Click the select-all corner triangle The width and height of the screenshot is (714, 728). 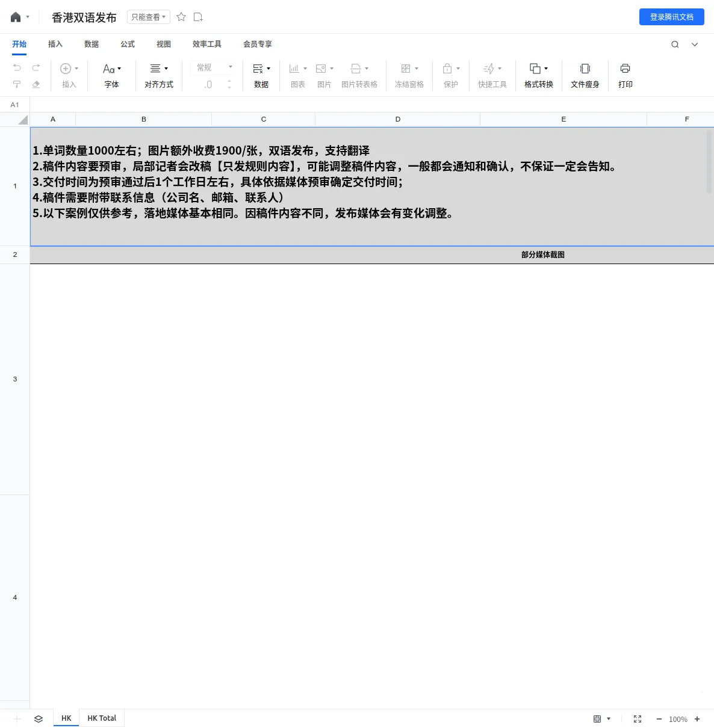pyautogui.click(x=23, y=120)
